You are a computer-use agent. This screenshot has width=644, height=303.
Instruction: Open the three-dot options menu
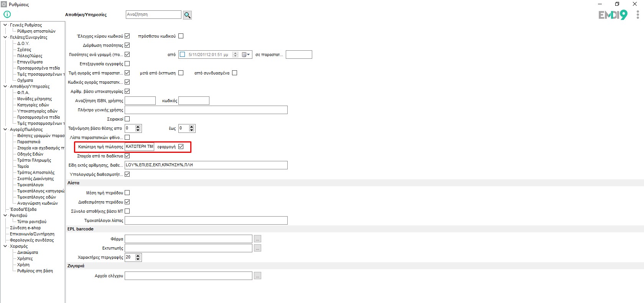[x=637, y=15]
